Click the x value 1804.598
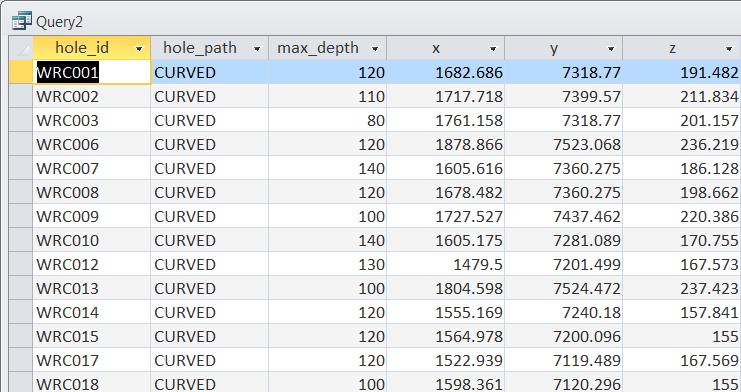The height and width of the screenshot is (392, 741). (446, 288)
